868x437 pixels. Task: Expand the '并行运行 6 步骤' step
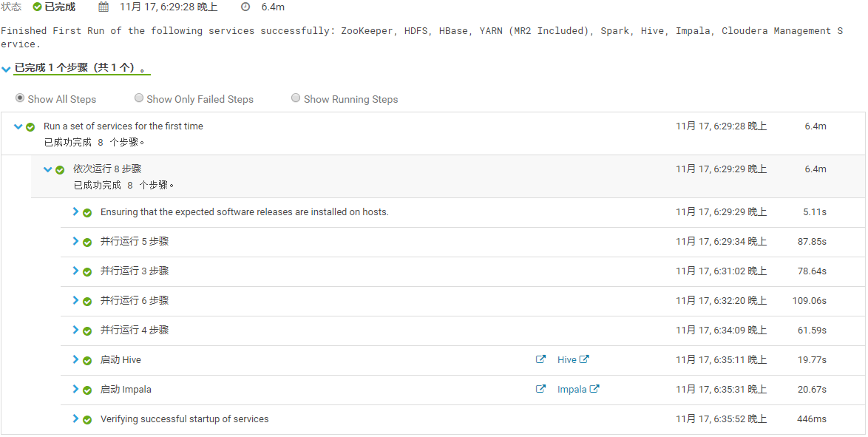pyautogui.click(x=76, y=300)
